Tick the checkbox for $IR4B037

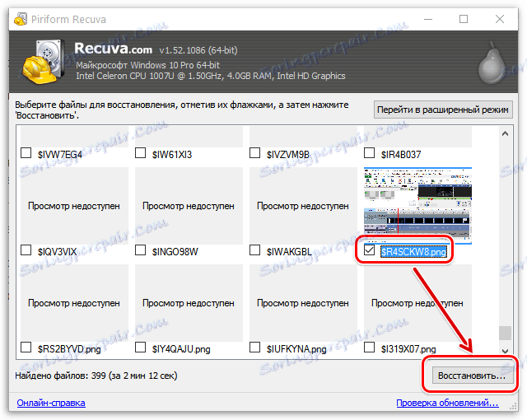click(x=369, y=153)
